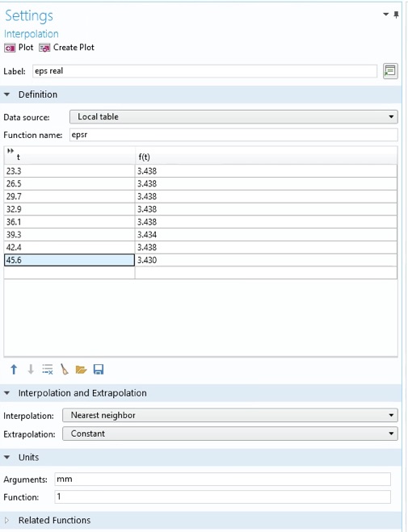This screenshot has height=532, width=408.
Task: Open the Settings window menu arrow
Action: (385, 15)
